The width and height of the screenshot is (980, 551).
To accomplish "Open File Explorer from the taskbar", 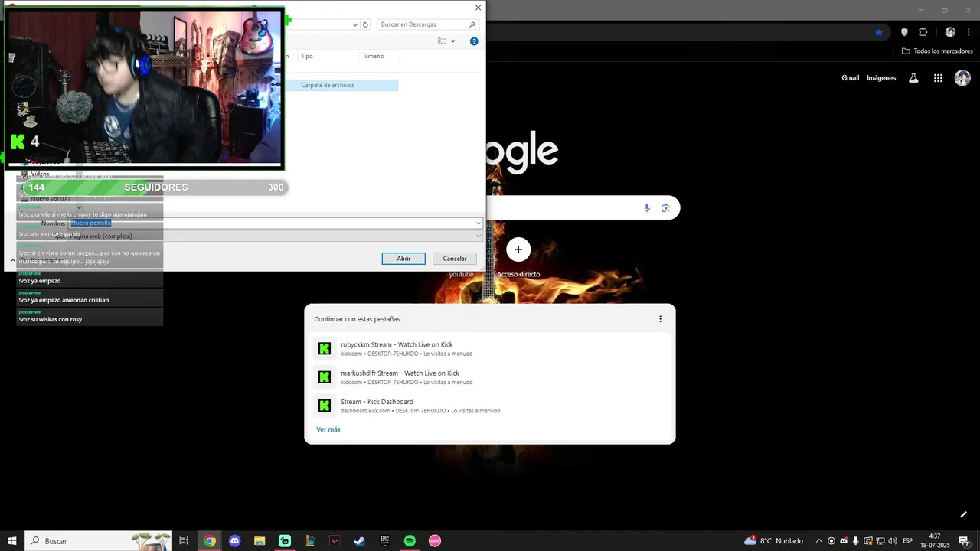I will pos(260,541).
